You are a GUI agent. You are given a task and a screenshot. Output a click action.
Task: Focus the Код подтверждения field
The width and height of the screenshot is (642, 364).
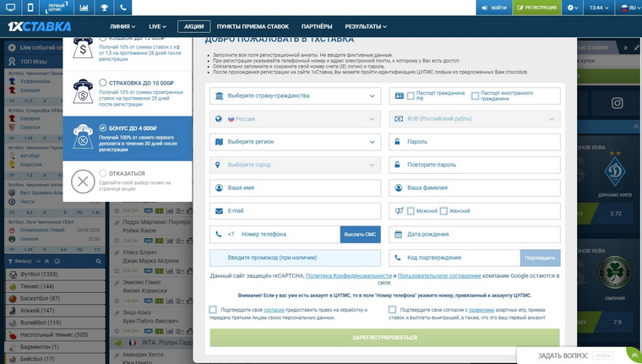click(454, 258)
